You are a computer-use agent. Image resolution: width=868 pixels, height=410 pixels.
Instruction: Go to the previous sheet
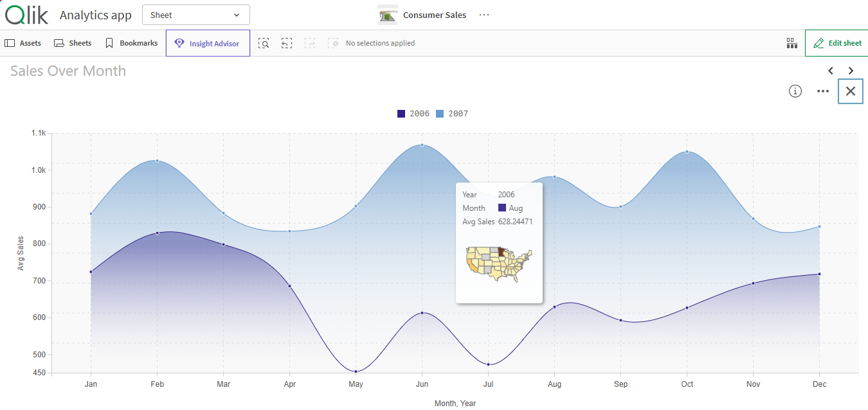(831, 71)
